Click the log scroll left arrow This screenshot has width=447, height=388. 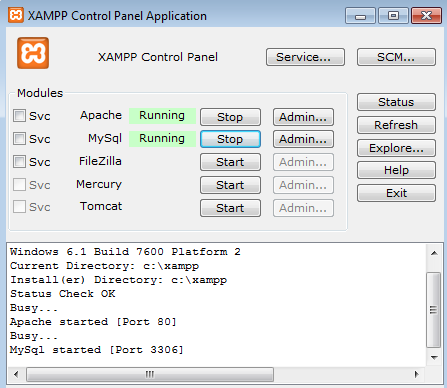pyautogui.click(x=16, y=374)
